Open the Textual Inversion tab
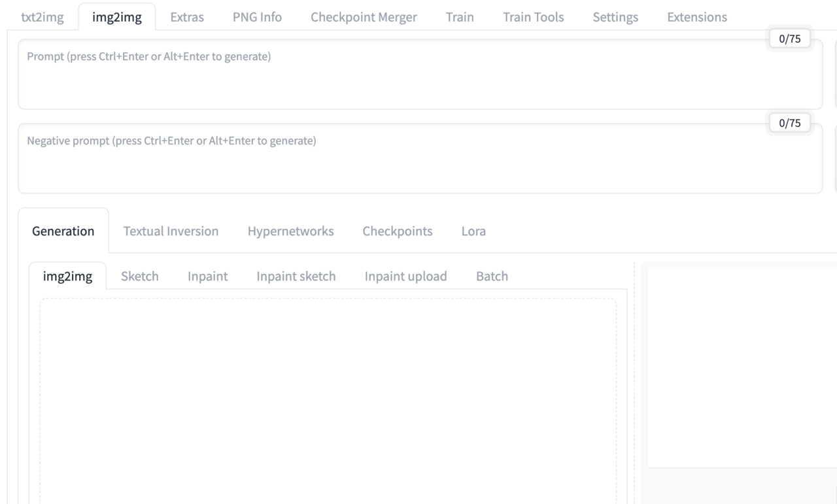Image resolution: width=837 pixels, height=504 pixels. 171,231
